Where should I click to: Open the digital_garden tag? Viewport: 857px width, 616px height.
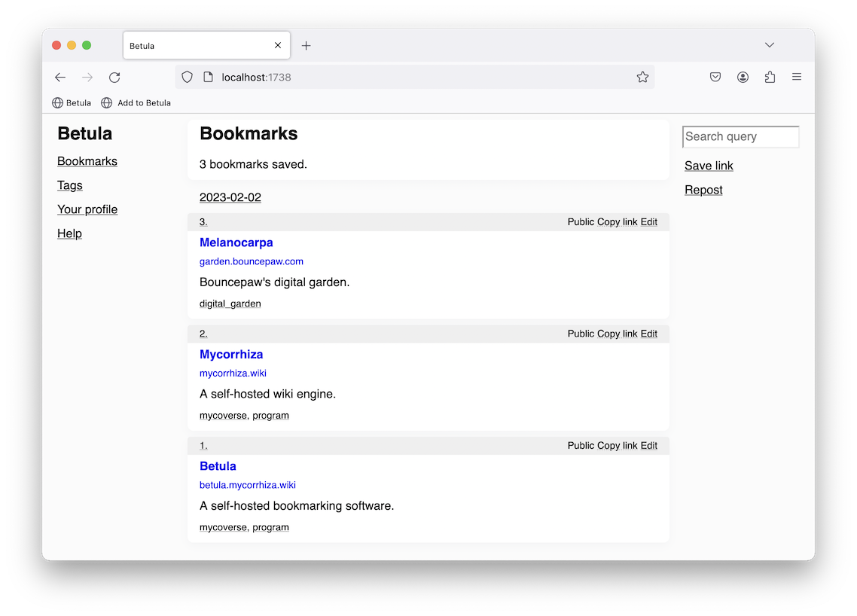pyautogui.click(x=230, y=303)
